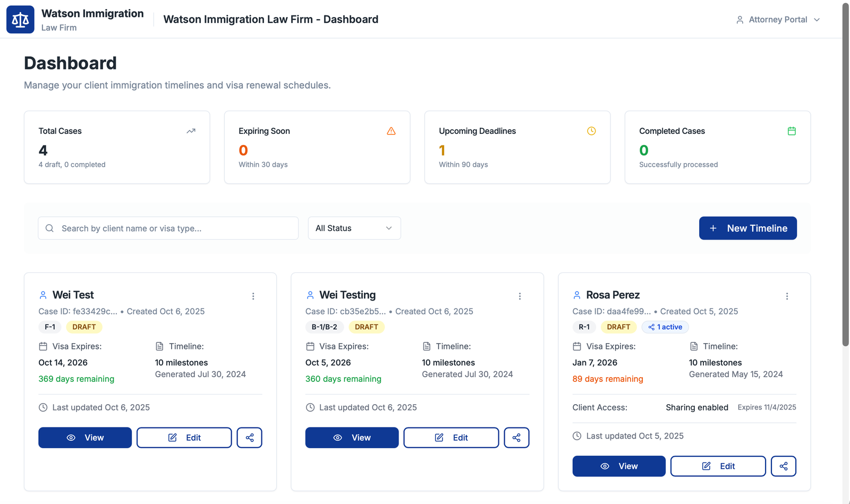The width and height of the screenshot is (850, 504).
Task: Click share icon on Rosa Perez card
Action: click(x=784, y=466)
